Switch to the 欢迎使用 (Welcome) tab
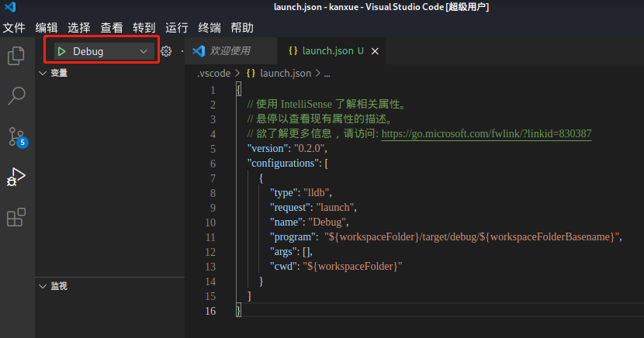 [230, 51]
